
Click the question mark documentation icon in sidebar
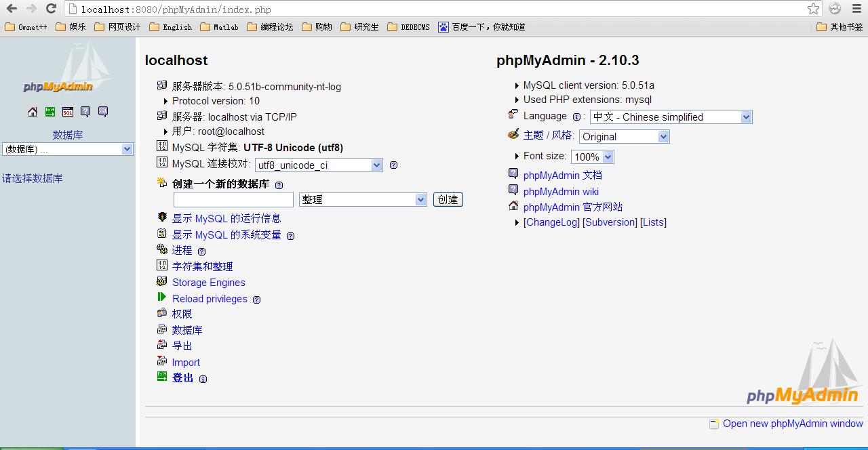85,111
